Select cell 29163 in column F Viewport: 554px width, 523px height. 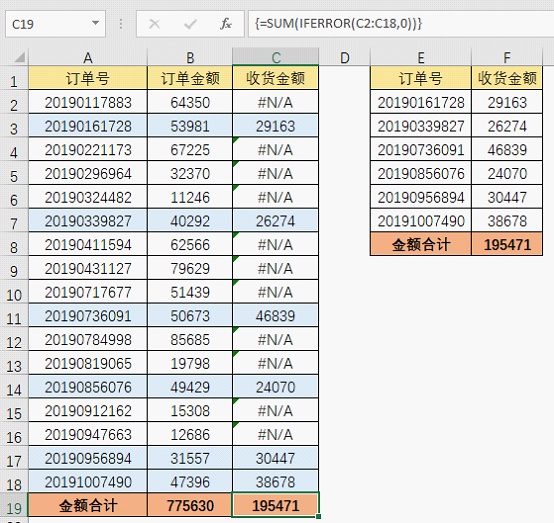[x=507, y=102]
